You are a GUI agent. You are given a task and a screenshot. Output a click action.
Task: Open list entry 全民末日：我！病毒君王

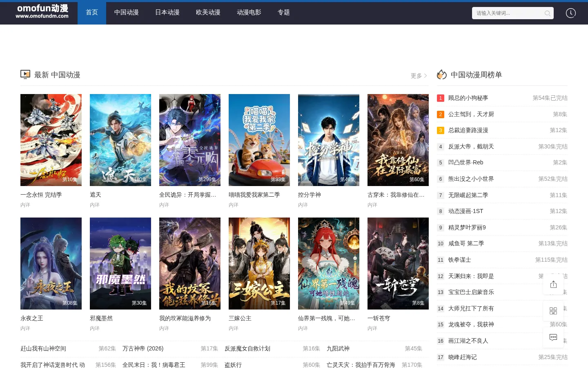(154, 365)
